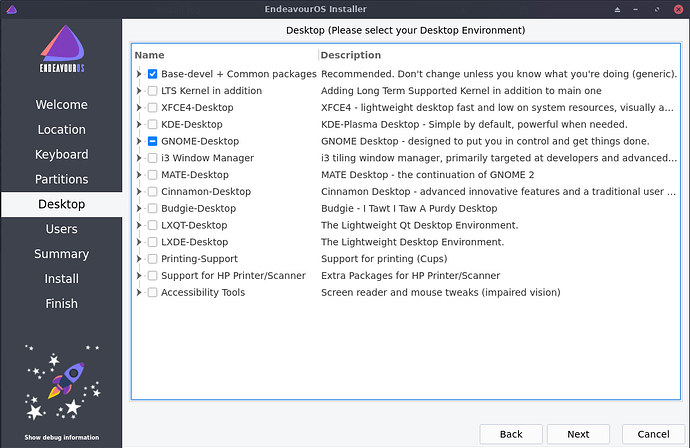Toggle the GNOME-Desktop checkbox
Image resolution: width=690 pixels, height=448 pixels.
point(152,141)
